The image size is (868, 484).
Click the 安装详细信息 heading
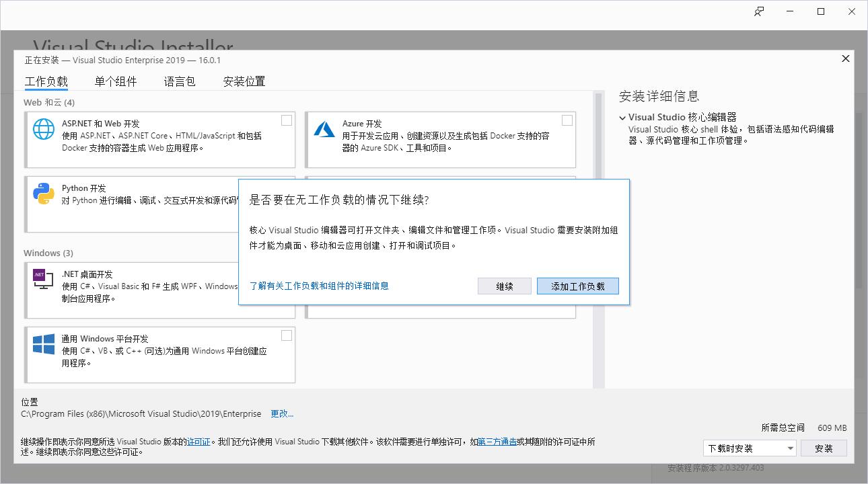tap(659, 96)
